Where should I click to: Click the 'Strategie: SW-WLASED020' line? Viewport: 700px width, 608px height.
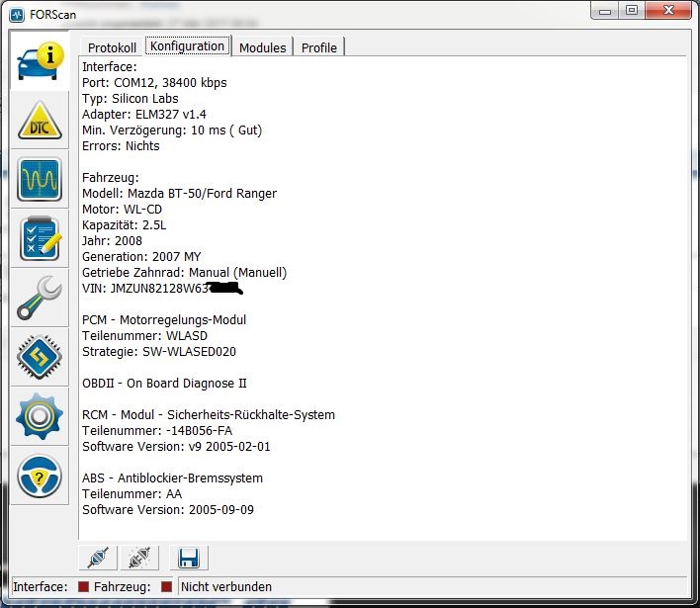(159, 351)
